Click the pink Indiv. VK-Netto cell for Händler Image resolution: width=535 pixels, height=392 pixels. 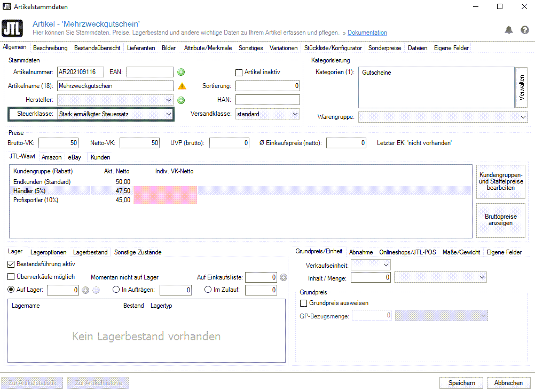[x=165, y=190]
